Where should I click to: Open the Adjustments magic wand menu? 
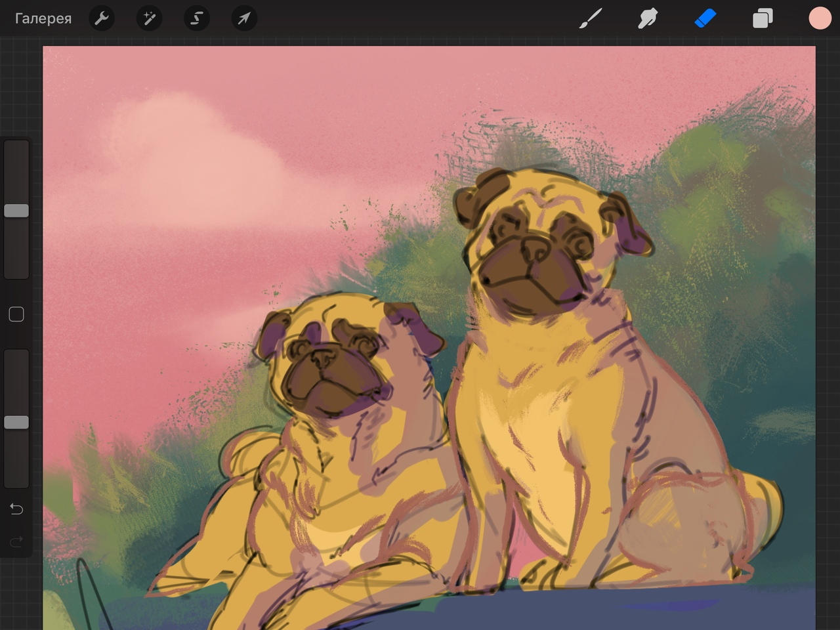[x=149, y=18]
